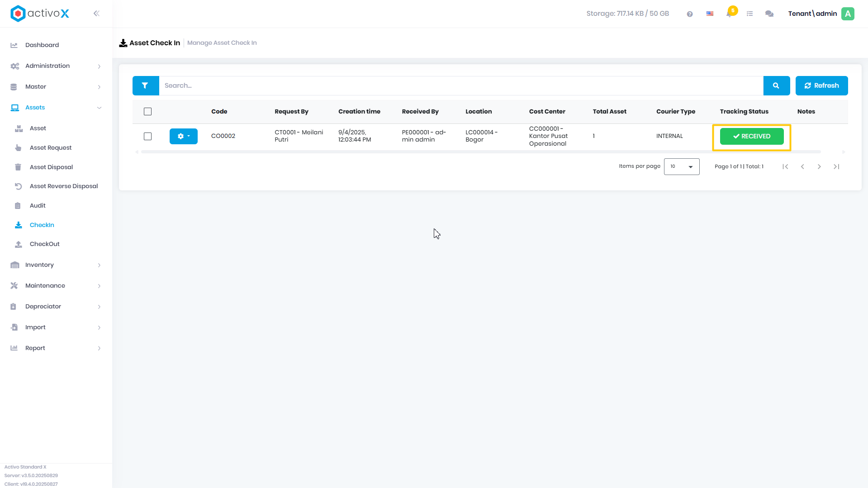Open the task list icon in header
The width and height of the screenshot is (868, 488).
pos(749,14)
